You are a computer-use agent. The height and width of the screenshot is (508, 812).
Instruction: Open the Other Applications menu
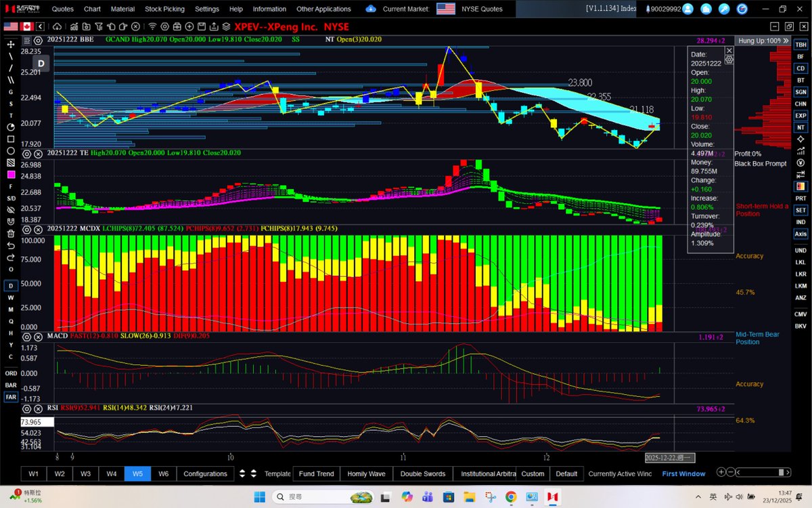[323, 9]
